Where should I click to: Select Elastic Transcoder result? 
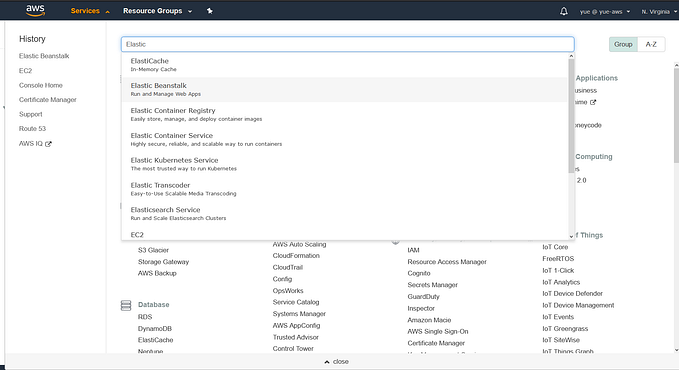(344, 189)
